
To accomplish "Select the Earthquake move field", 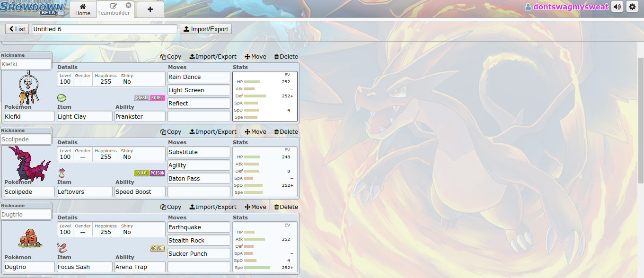I will 199,227.
